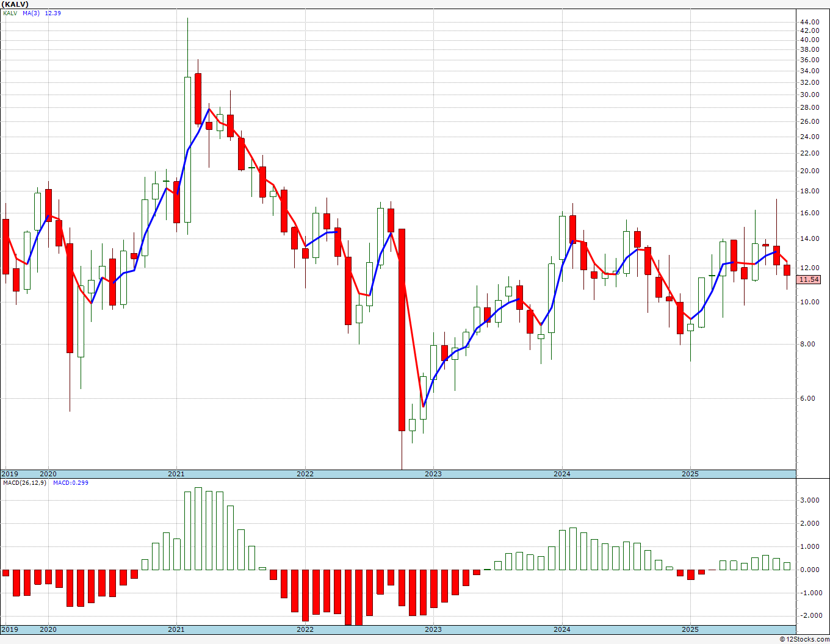Pick 2022 on the MACD panel time axis
Viewport: 830px width, 644px height.
click(305, 629)
